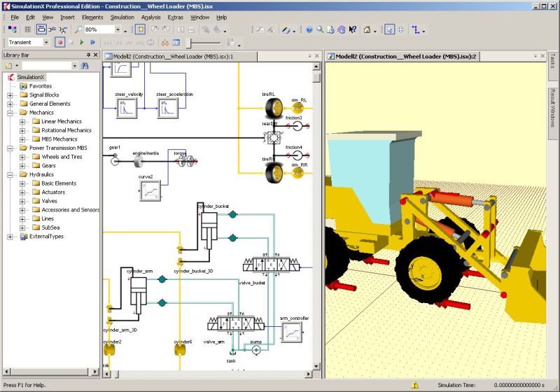Open the Transient analysis mode dropdown

point(46,42)
